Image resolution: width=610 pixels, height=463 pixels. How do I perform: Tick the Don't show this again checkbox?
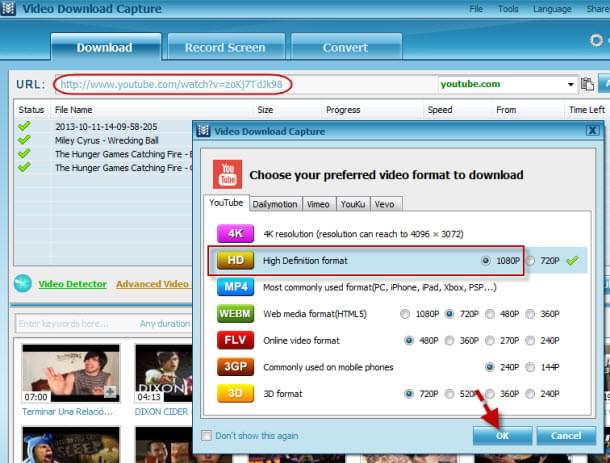[x=207, y=435]
